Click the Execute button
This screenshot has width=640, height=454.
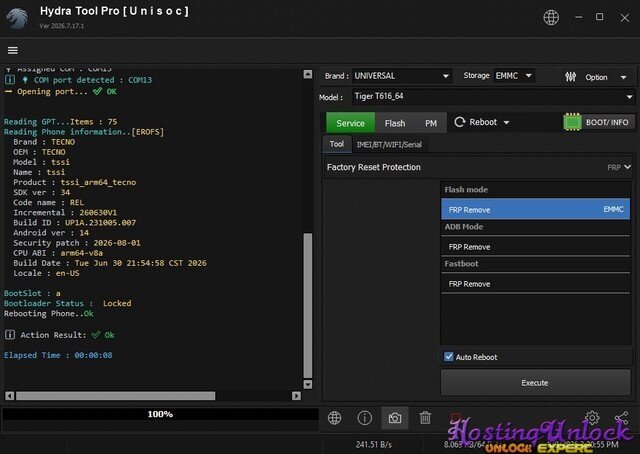click(535, 383)
